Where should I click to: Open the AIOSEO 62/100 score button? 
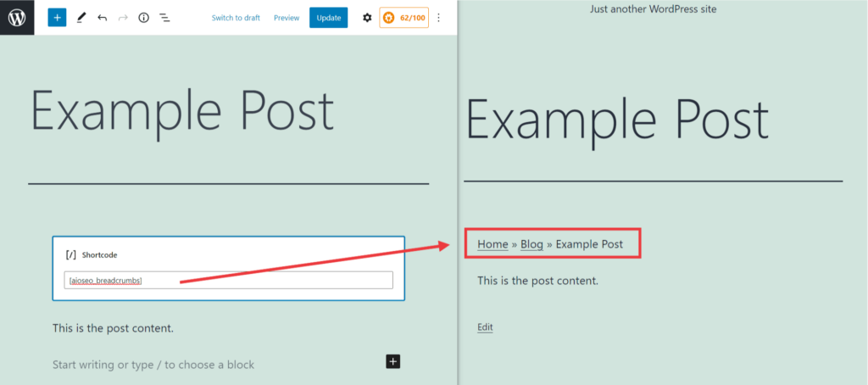(x=403, y=18)
